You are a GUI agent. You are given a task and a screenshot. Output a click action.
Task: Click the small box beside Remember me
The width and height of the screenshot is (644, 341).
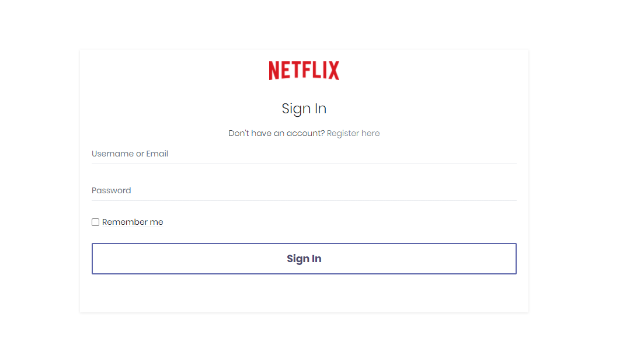(96, 222)
